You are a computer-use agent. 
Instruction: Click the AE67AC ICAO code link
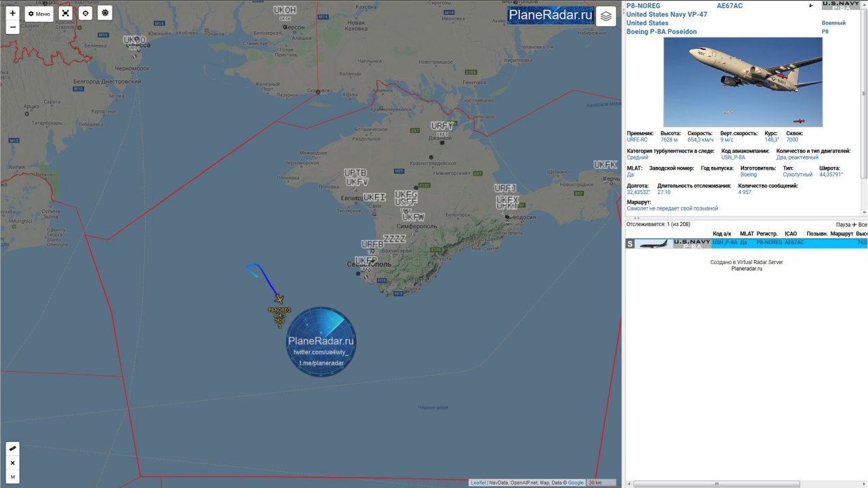[x=730, y=6]
